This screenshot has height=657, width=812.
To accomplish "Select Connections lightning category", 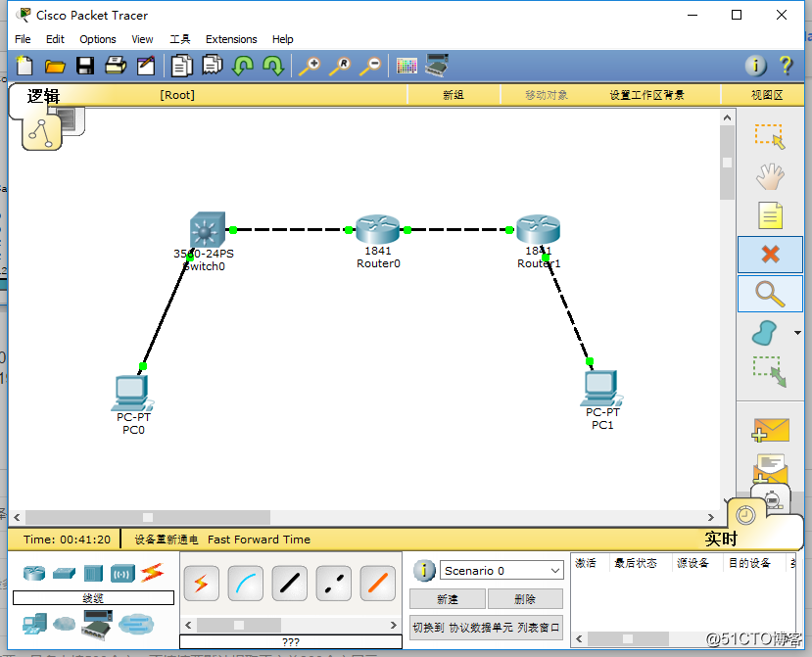I will [x=152, y=573].
